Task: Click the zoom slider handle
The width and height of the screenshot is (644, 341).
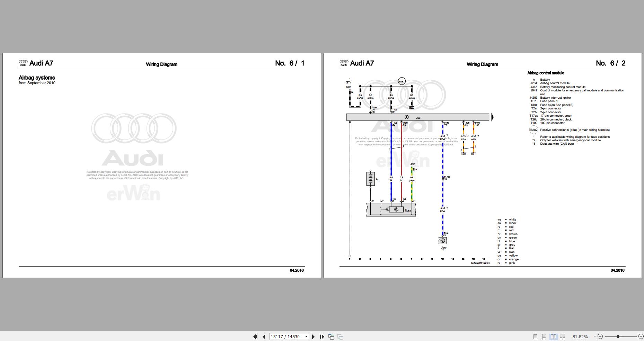Action: [x=618, y=336]
